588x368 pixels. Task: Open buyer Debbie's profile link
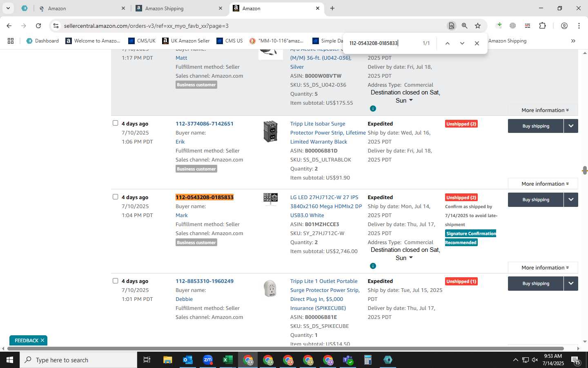point(184,299)
